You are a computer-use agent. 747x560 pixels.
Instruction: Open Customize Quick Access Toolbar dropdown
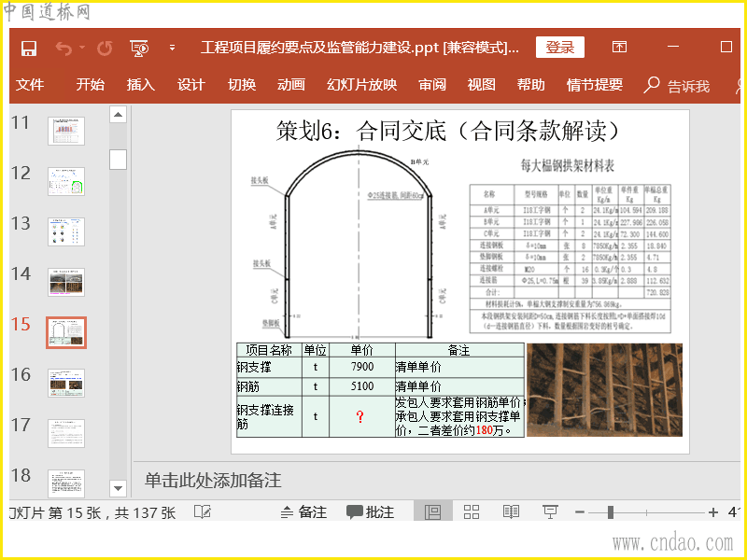point(172,48)
